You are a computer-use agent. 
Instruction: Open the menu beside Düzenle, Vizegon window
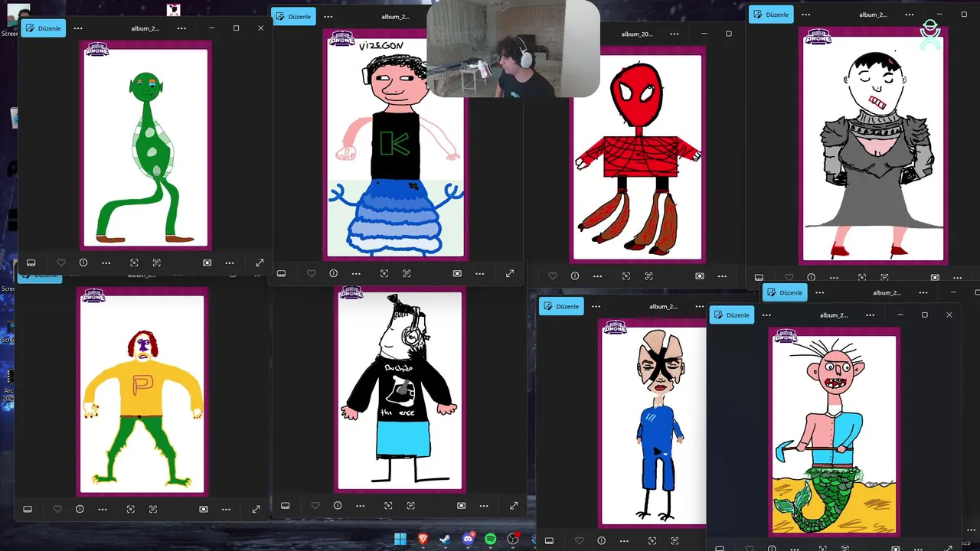328,16
